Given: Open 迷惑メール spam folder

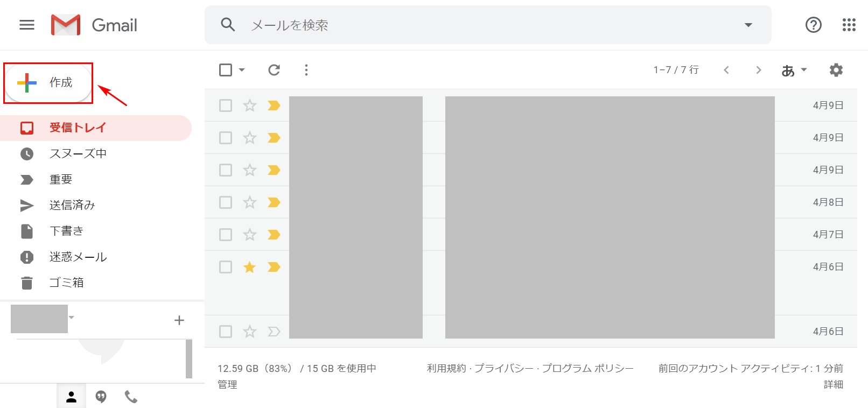Looking at the screenshot, I should pyautogui.click(x=96, y=257).
